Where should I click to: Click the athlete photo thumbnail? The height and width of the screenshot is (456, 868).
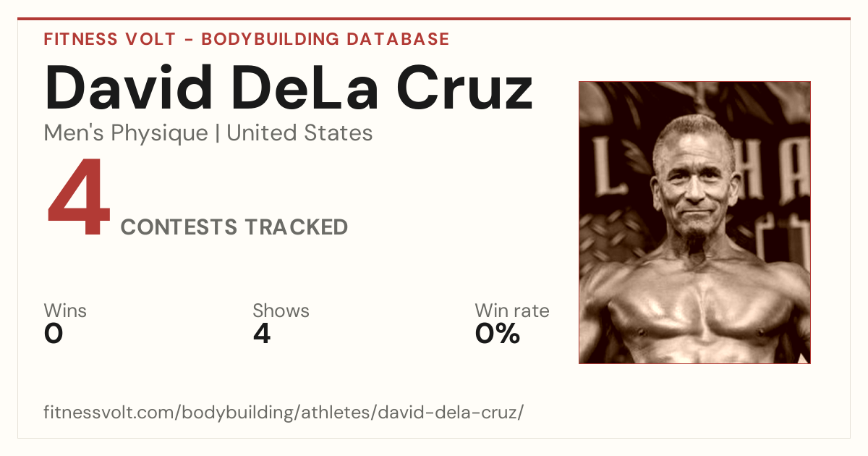(694, 222)
